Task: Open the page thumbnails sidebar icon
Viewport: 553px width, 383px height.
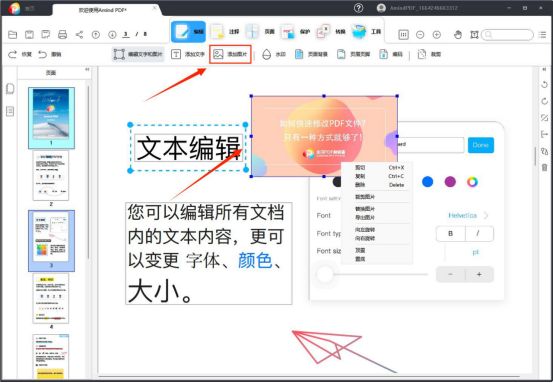Action: coord(10,89)
